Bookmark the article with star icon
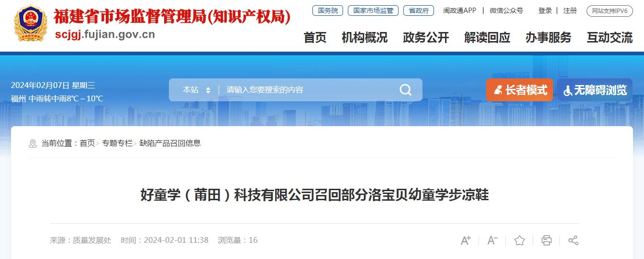Screen dimensions: 644x259 (x=520, y=240)
